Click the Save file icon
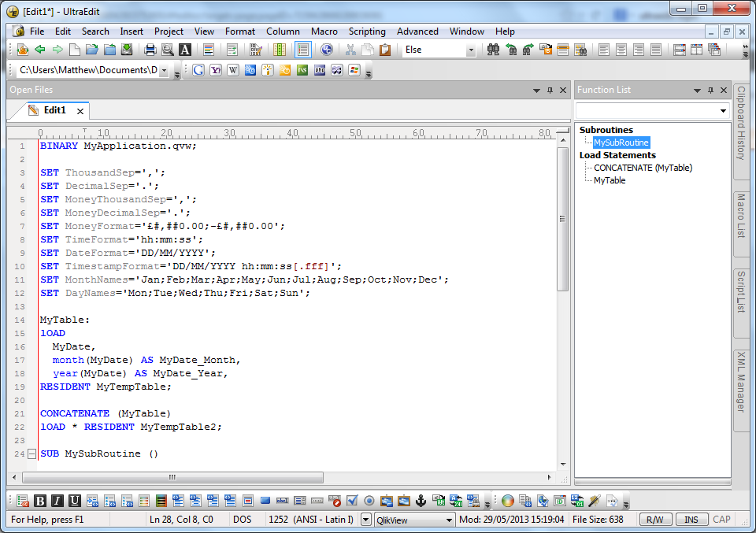The height and width of the screenshot is (533, 756). point(126,50)
